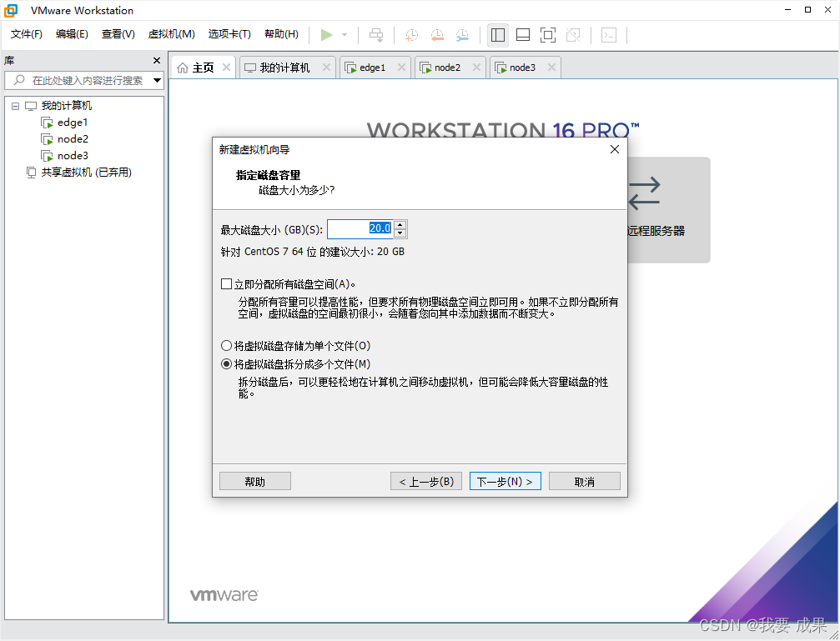Power on the virtual machine via green play icon

[x=328, y=35]
